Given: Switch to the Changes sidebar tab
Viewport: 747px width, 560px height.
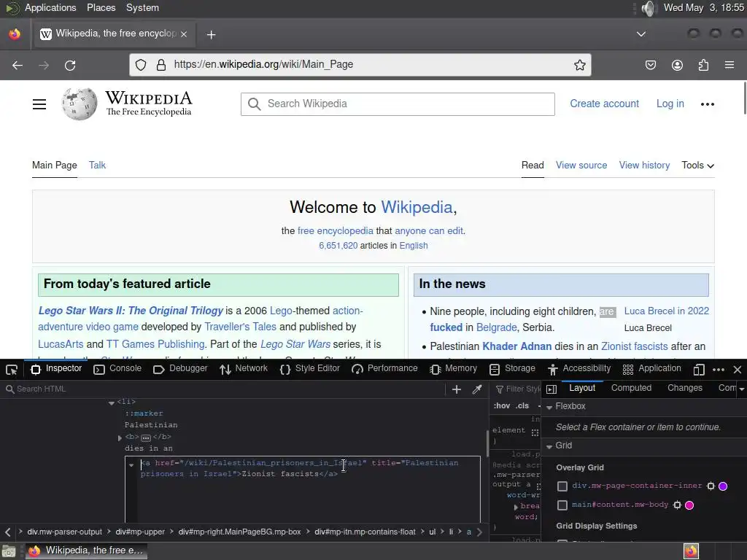Looking at the screenshot, I should pos(684,388).
